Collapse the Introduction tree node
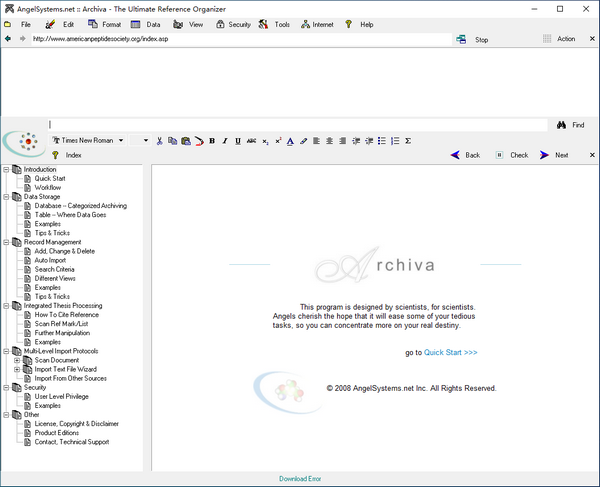Screen dimensions: 600x487 (x=6, y=169)
